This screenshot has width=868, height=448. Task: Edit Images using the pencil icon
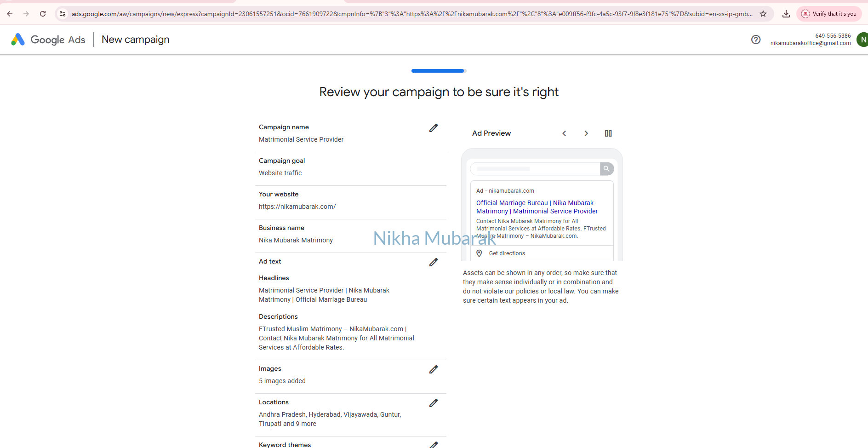pyautogui.click(x=433, y=370)
